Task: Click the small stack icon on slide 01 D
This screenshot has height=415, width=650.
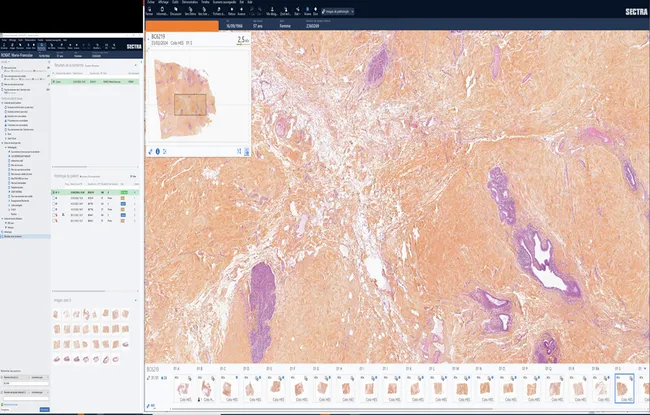Action: click(x=257, y=378)
